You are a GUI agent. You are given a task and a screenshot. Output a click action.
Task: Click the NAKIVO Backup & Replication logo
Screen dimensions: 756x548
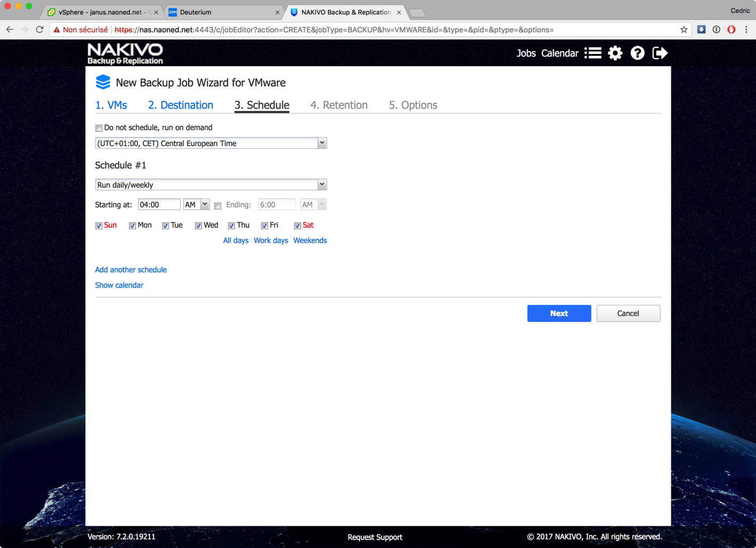(125, 54)
